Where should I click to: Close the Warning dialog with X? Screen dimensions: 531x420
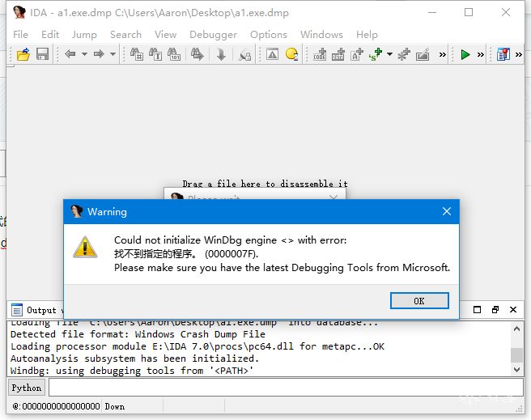447,211
